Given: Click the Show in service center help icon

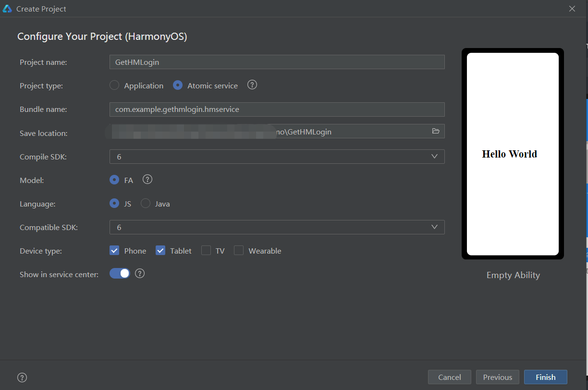Looking at the screenshot, I should pos(139,273).
